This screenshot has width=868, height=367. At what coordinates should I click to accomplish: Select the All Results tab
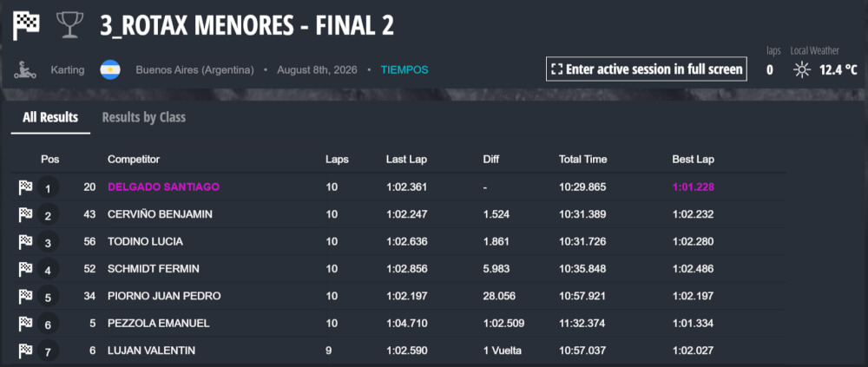(x=50, y=117)
